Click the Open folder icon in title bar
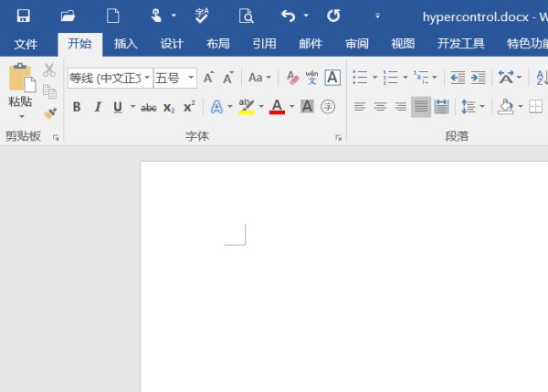Viewport: 548px width, 392px height. tap(68, 16)
